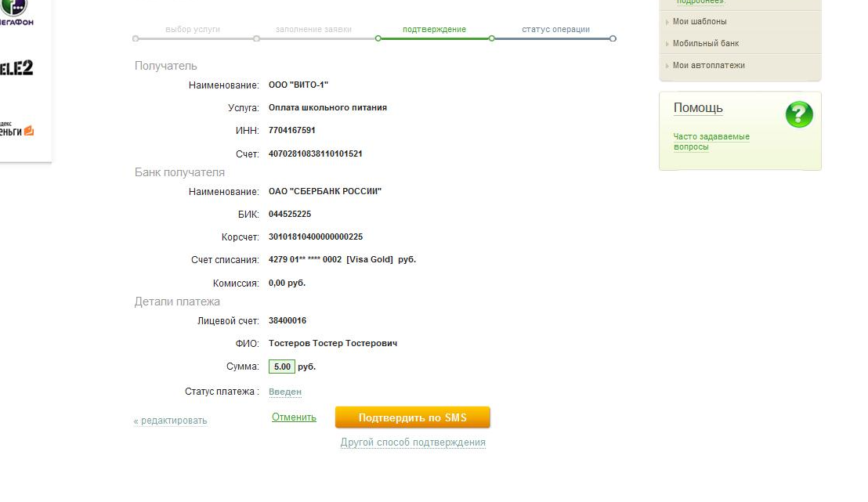
Task: Click the заполнение заявки progress step
Action: click(x=313, y=29)
